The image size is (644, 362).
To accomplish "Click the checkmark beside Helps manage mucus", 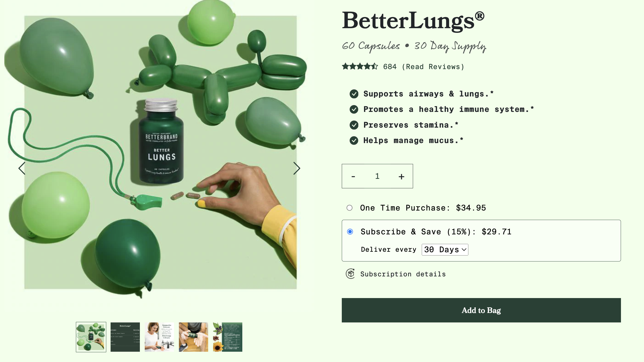I will click(354, 140).
